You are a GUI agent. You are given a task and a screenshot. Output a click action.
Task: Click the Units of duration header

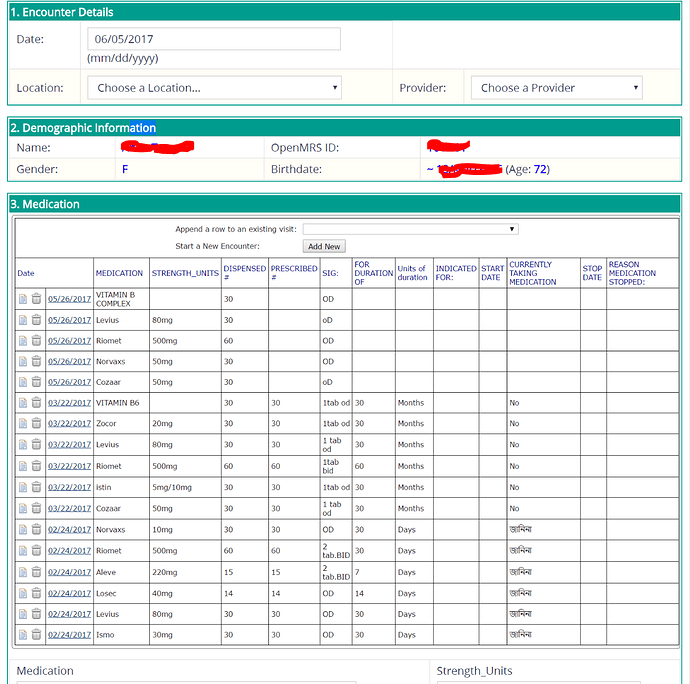(x=412, y=273)
